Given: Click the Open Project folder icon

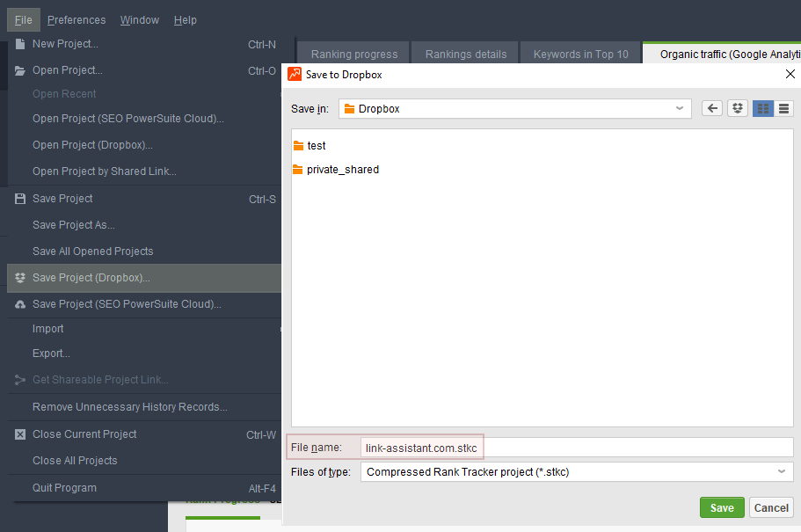Looking at the screenshot, I should [20, 70].
